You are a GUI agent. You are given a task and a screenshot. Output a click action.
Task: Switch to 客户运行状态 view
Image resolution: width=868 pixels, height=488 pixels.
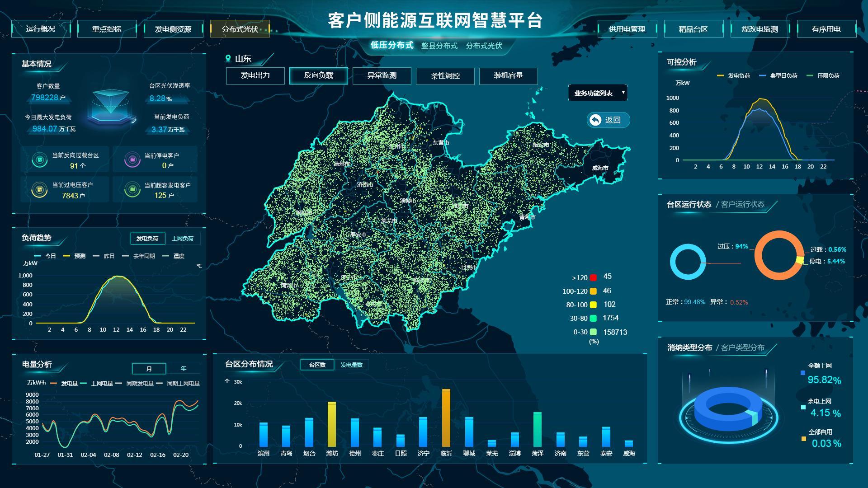tap(742, 204)
